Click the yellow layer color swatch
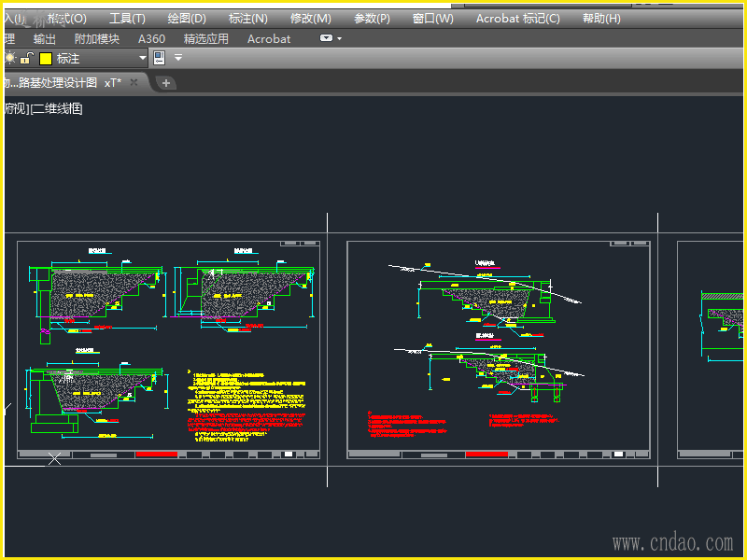Image resolution: width=747 pixels, height=560 pixels. 45,58
